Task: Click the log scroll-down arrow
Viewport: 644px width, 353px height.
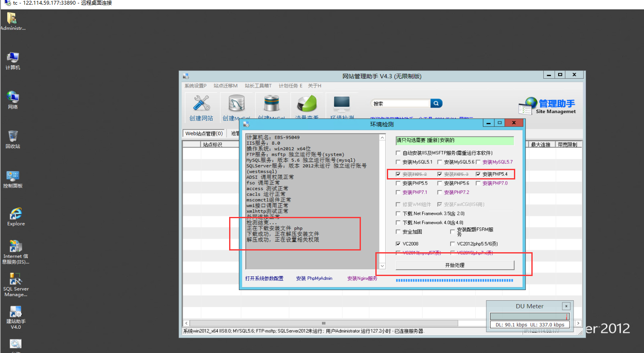Action: (x=382, y=266)
